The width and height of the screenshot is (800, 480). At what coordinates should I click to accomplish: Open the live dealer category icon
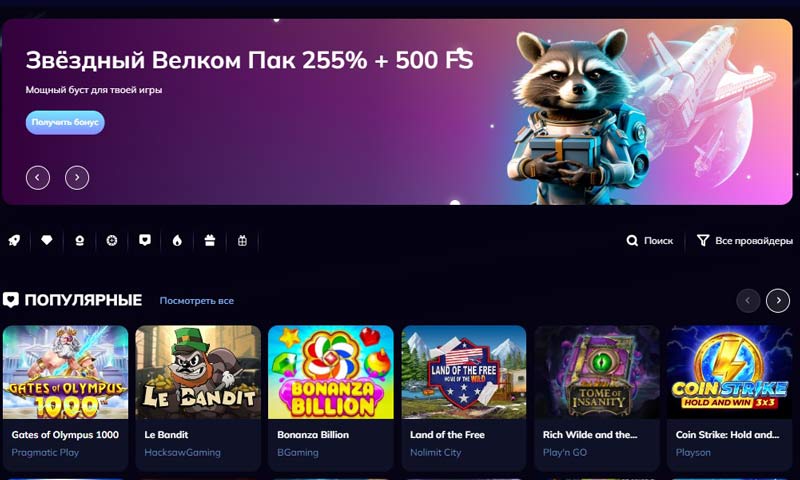[80, 240]
